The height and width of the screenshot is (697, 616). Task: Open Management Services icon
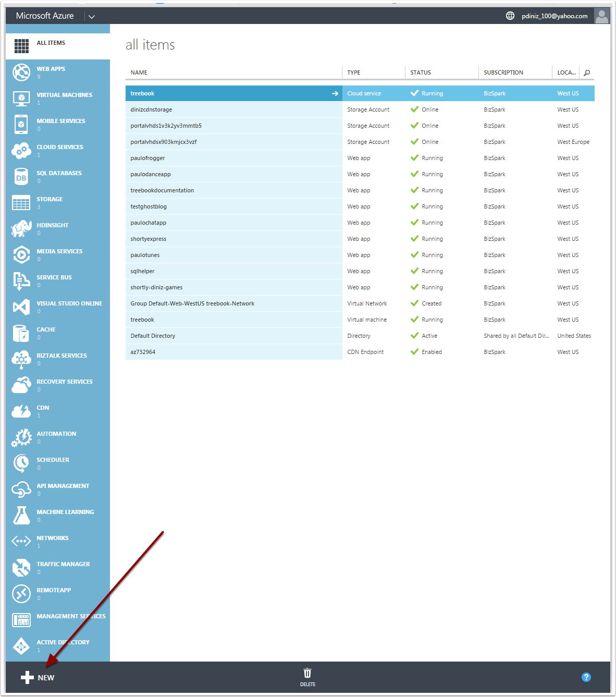[21, 620]
